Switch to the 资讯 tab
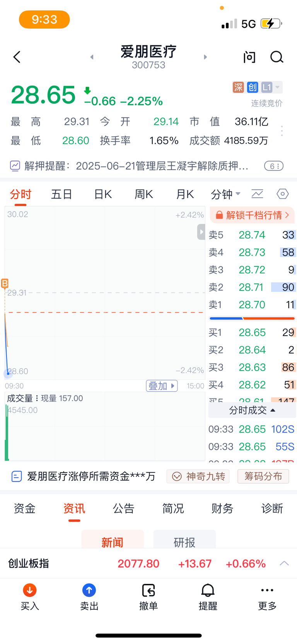This screenshot has width=297, height=644. pos(74,508)
